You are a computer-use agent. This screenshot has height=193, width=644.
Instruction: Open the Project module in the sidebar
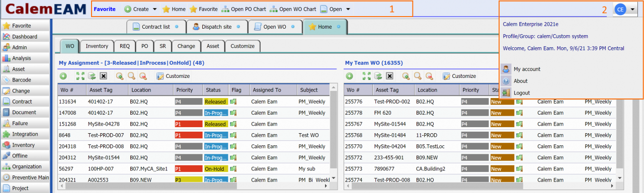(x=25, y=188)
